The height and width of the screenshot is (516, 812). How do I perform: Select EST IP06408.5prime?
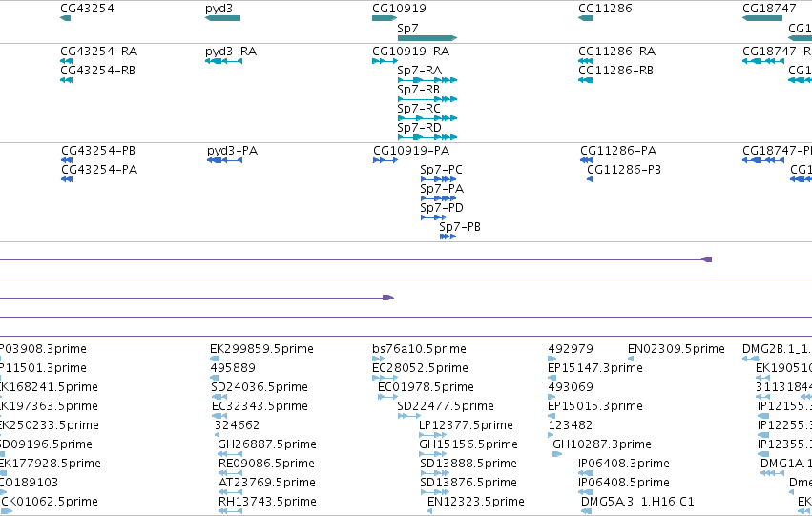point(586,492)
